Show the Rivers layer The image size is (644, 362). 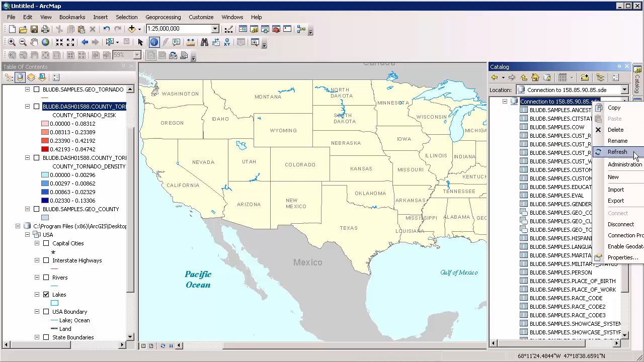tap(46, 278)
